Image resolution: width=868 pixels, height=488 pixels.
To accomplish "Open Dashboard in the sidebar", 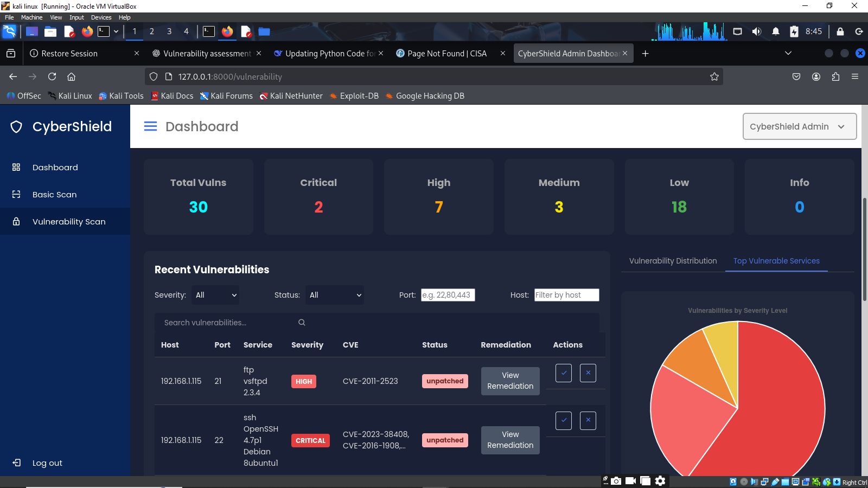I will click(65, 168).
